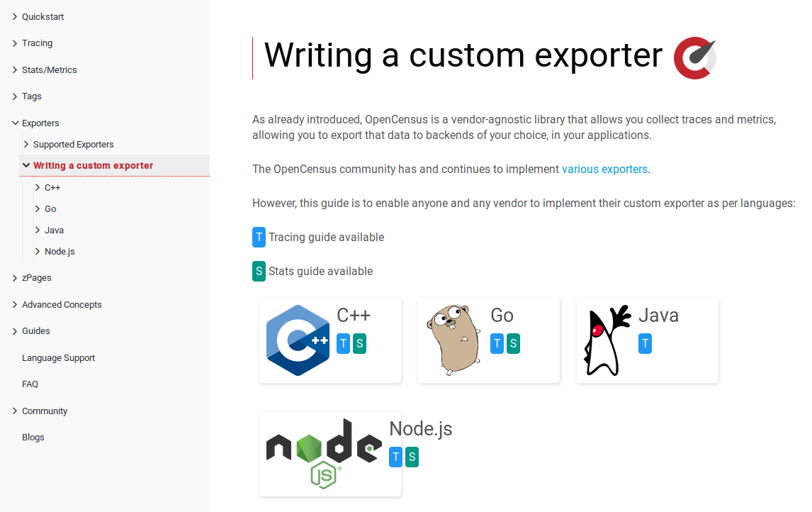
Task: Open the Quickstart sidebar item
Action: (x=43, y=16)
